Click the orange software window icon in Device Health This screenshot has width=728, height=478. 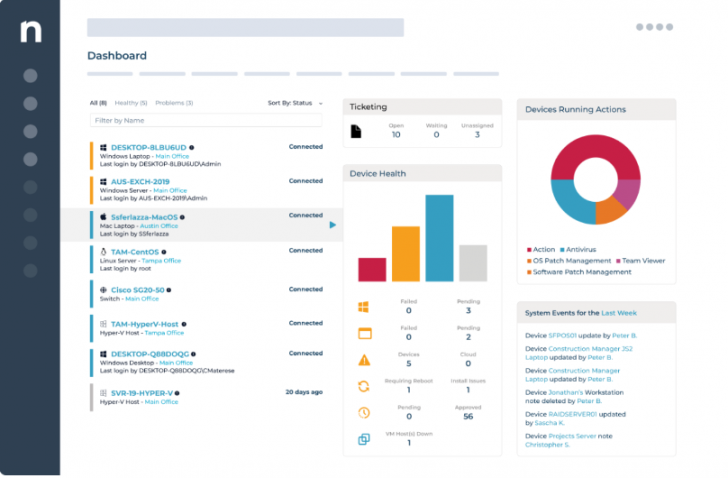point(365,333)
